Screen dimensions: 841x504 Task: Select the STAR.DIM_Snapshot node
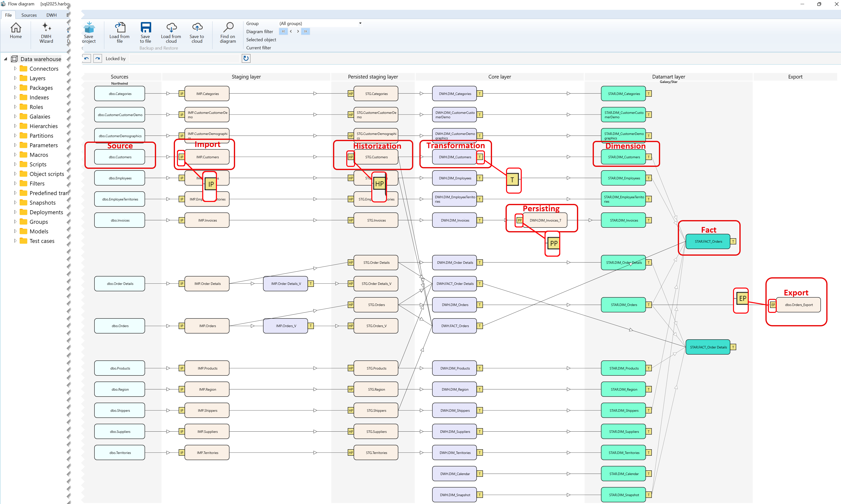tap(623, 495)
